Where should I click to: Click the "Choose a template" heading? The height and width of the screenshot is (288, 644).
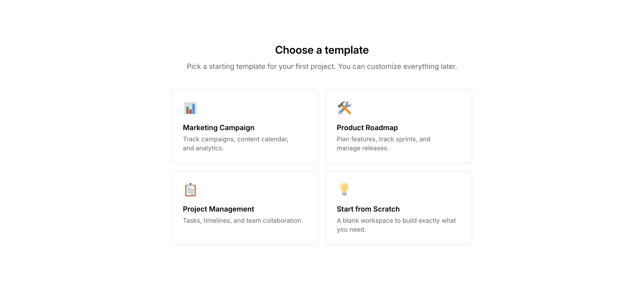click(x=322, y=50)
